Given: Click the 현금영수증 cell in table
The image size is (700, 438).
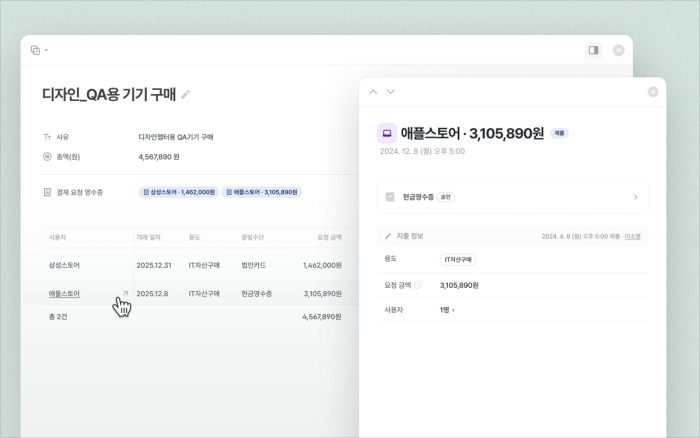Looking at the screenshot, I should point(257,294).
